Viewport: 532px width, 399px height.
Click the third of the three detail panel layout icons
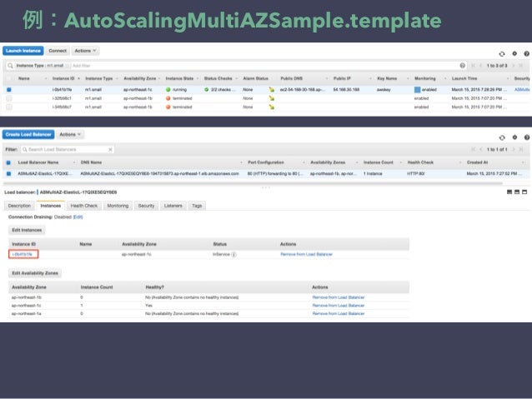coord(524,192)
